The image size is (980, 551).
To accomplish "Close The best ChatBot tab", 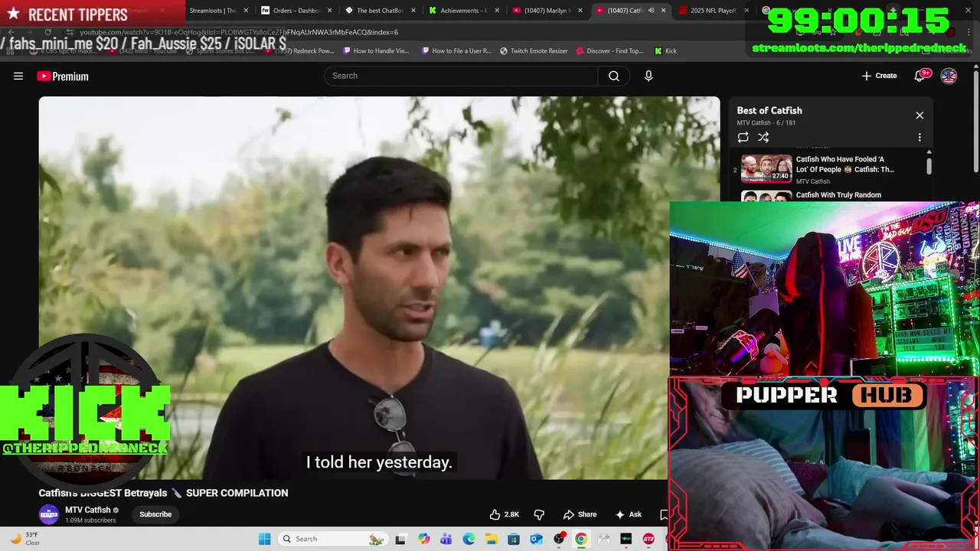I will tap(413, 11).
